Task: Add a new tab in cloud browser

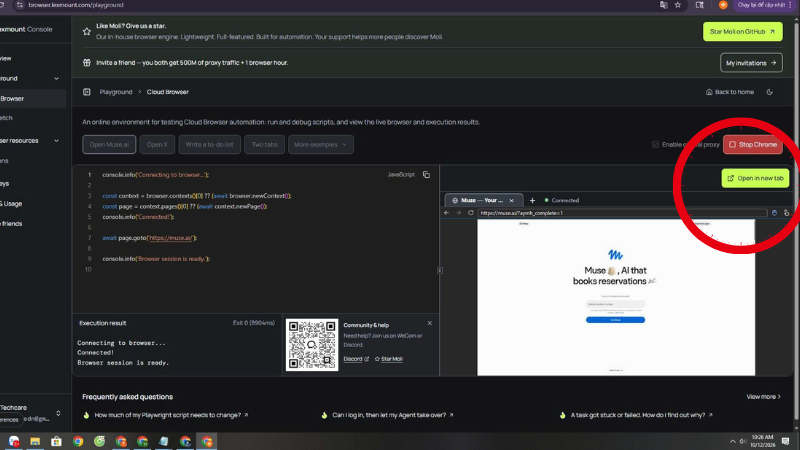Action: pos(532,201)
